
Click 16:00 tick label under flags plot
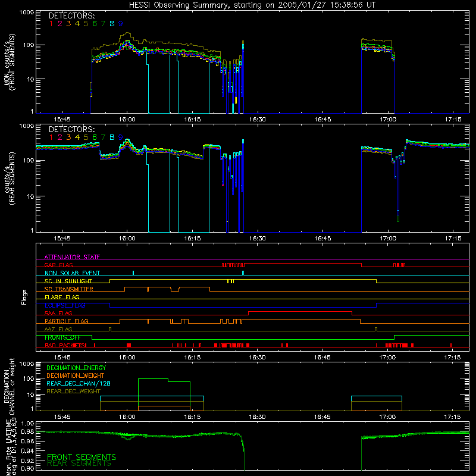pyautogui.click(x=127, y=358)
